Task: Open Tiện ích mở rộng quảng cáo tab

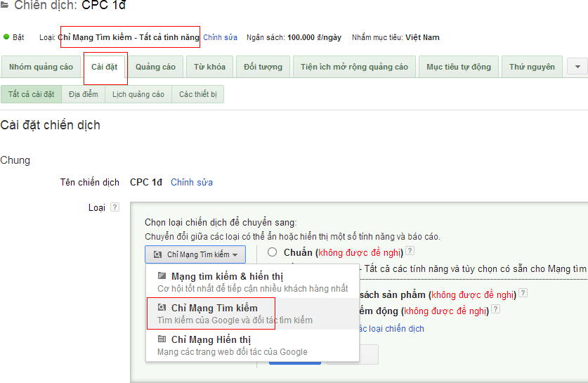Action: pyautogui.click(x=354, y=67)
